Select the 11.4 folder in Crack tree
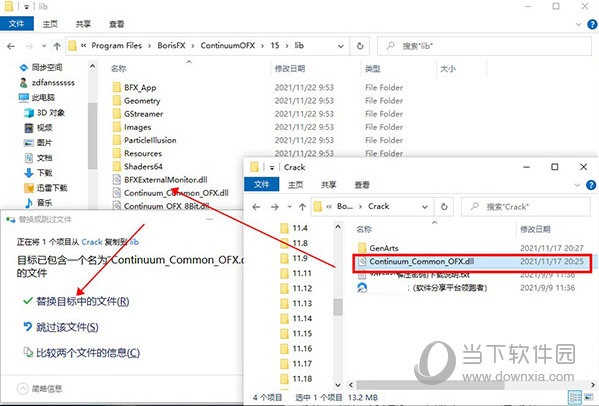 pyautogui.click(x=294, y=228)
